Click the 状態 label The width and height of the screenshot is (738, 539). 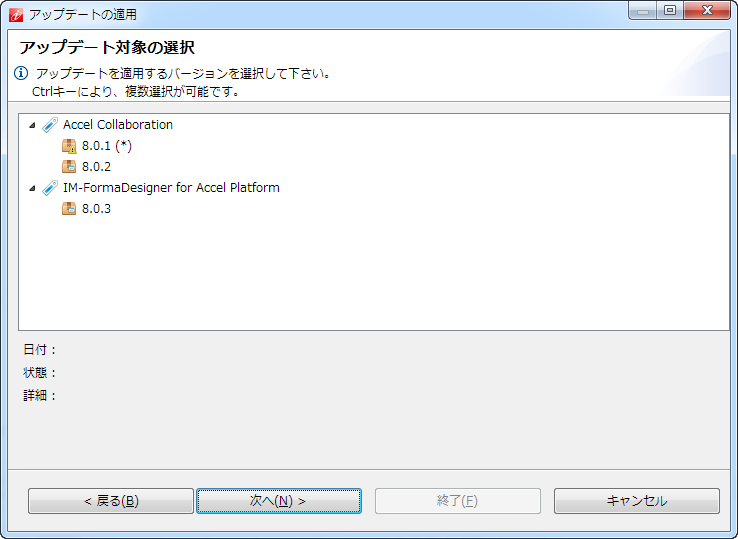[x=40, y=373]
